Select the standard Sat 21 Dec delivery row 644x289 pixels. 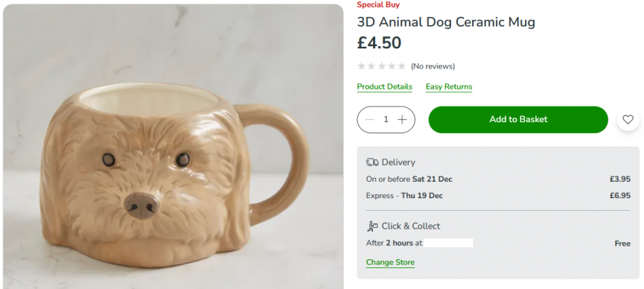[498, 180]
